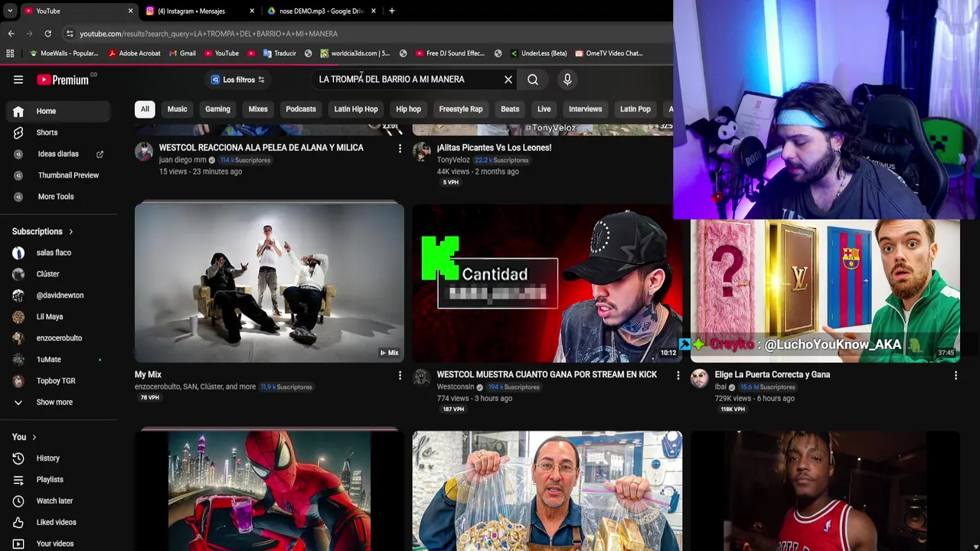Open Liked videos in sidebar
Viewport: 980px width, 551px height.
coord(58,523)
